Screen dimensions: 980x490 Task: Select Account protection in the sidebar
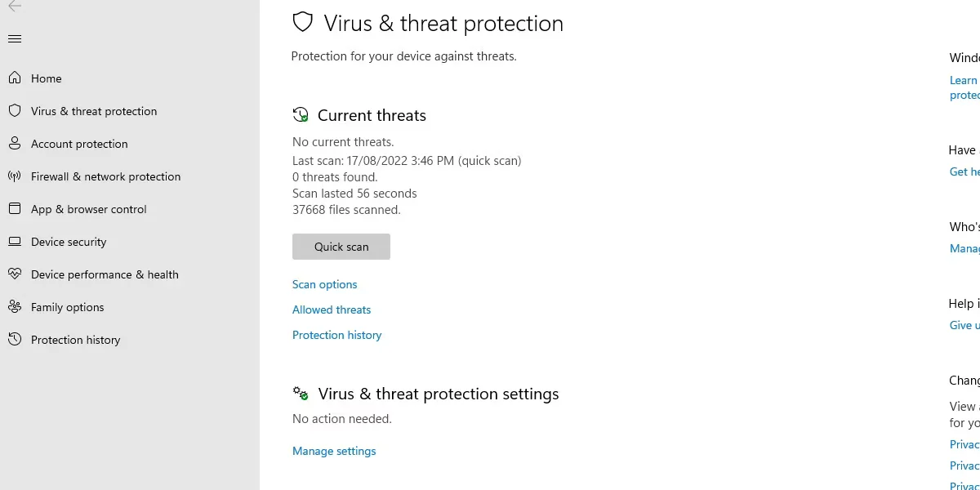[78, 144]
